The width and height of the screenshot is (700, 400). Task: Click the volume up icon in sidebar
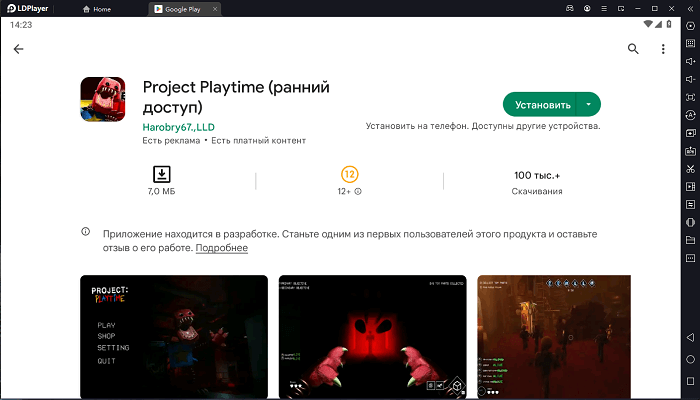tap(691, 61)
